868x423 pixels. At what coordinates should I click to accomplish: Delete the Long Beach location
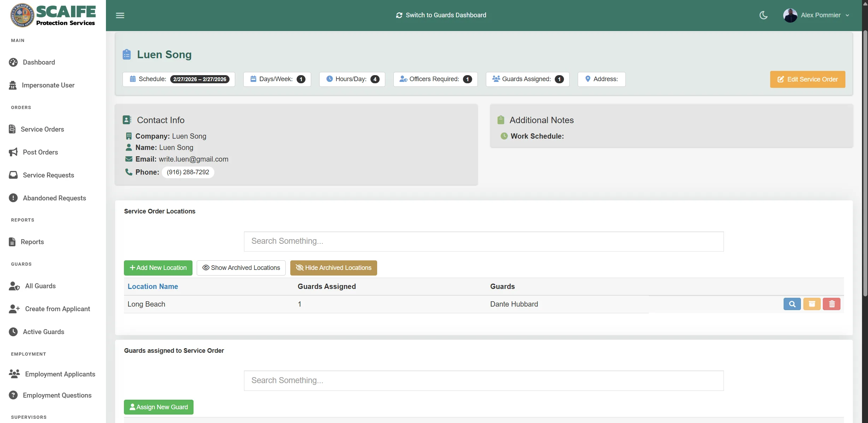point(832,304)
